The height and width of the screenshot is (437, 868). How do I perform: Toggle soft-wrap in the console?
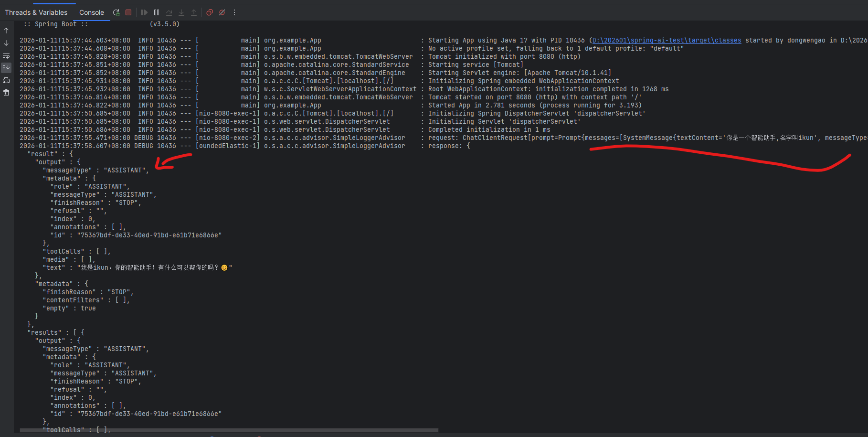[x=6, y=55]
